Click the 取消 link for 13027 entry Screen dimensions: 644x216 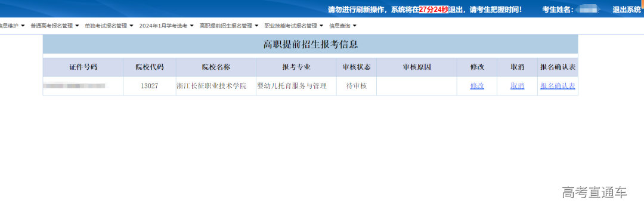(517, 87)
